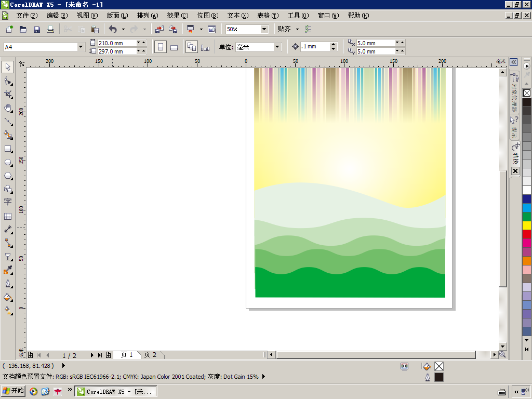Viewport: 532px width, 399px height.
Task: Expand the status bar coordinates arrow
Action: pos(63,366)
